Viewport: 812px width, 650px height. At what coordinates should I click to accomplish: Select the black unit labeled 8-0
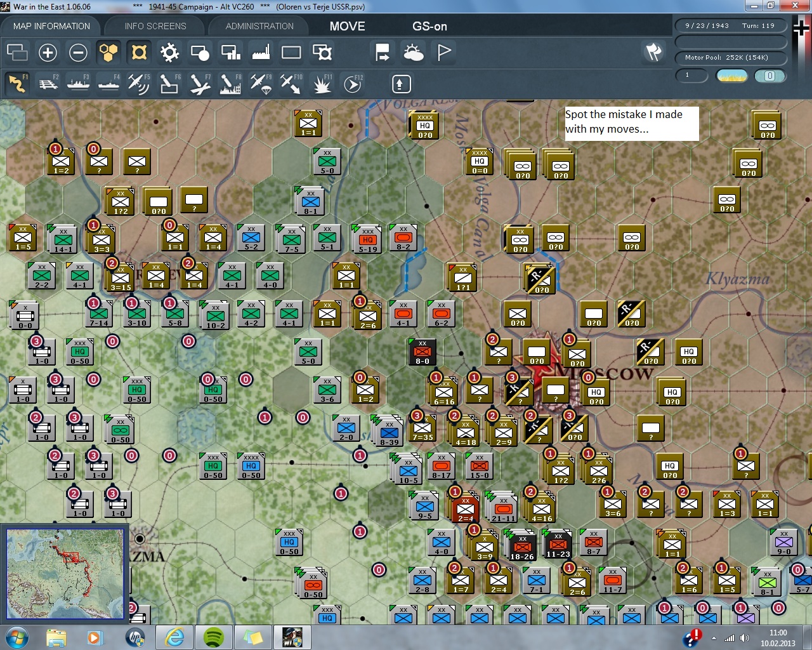[x=422, y=351]
